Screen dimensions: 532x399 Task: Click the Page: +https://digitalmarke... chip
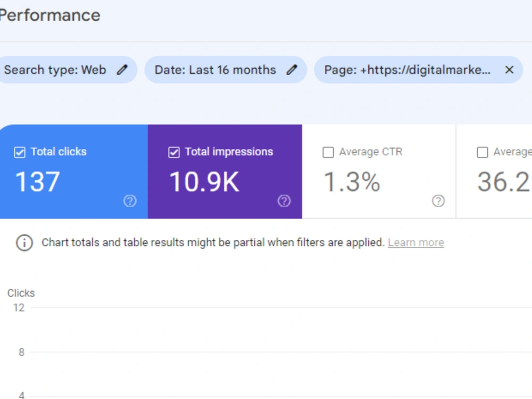pos(418,70)
